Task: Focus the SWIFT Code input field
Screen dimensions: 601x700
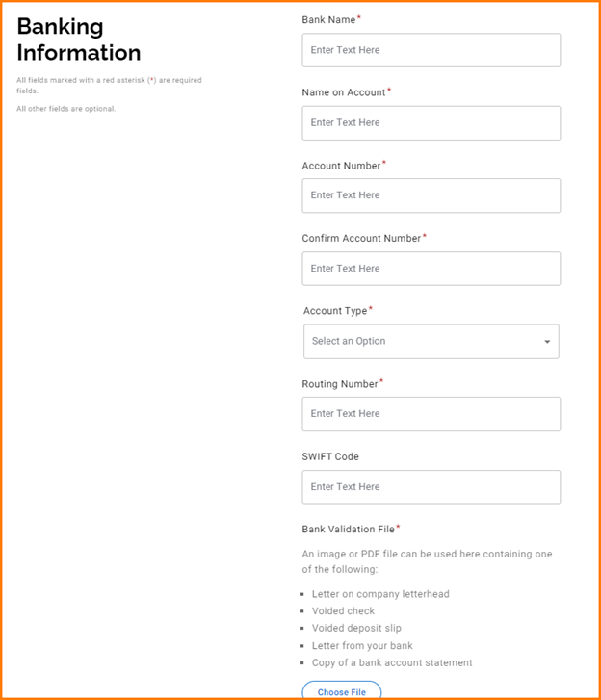Action: click(x=431, y=487)
